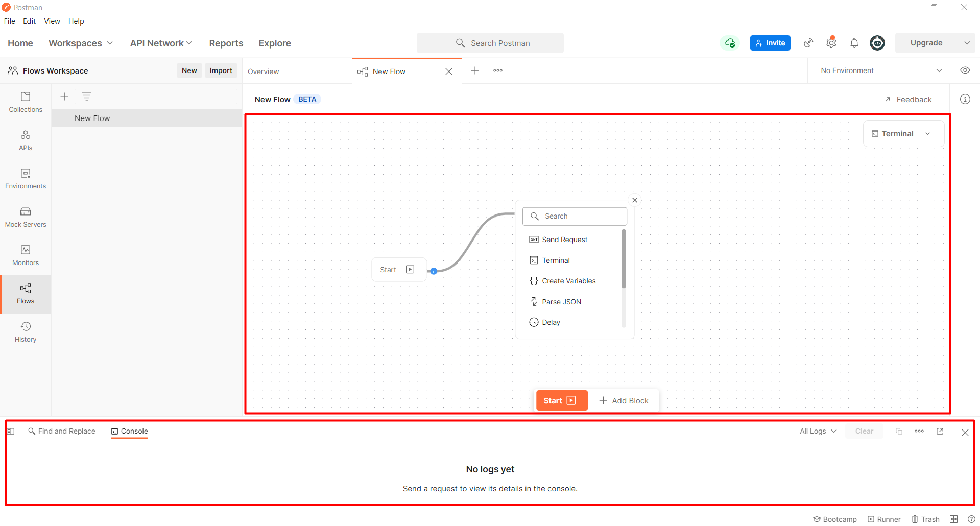This screenshot has width=980, height=526.
Task: Expand the All Logs filter dropdown
Action: click(x=817, y=431)
